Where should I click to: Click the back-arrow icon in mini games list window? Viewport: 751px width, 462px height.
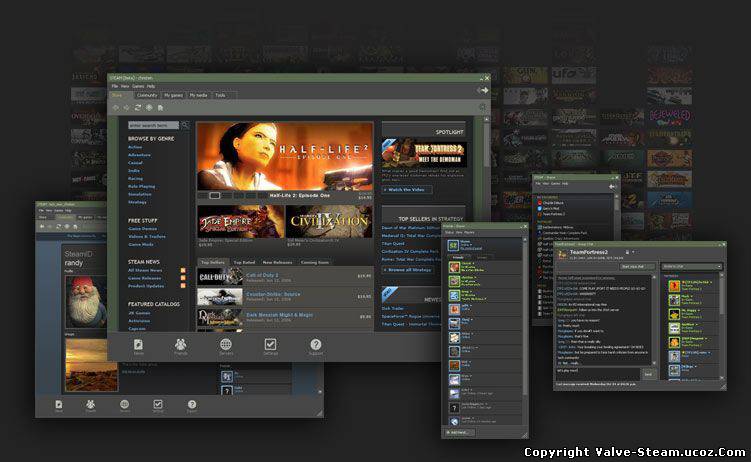612,186
